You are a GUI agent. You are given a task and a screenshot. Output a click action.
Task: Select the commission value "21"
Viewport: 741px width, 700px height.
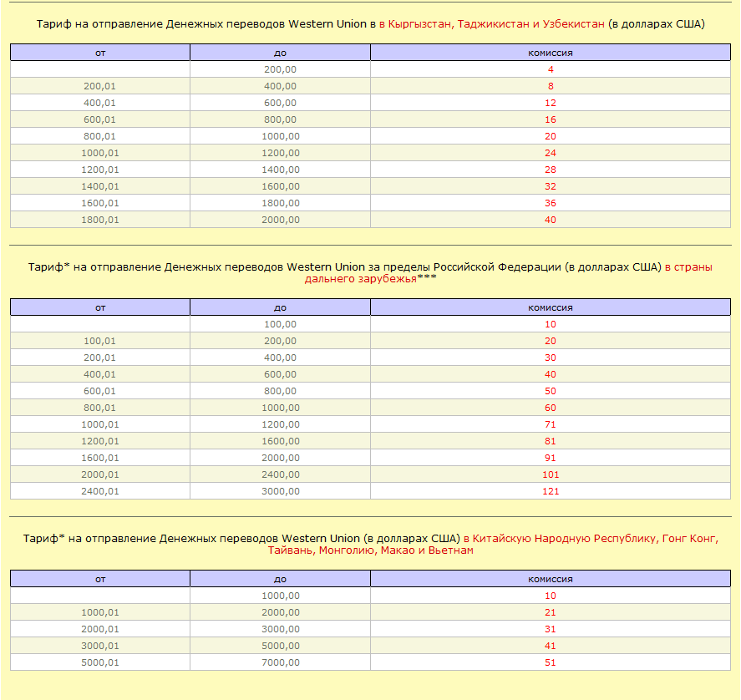point(551,612)
